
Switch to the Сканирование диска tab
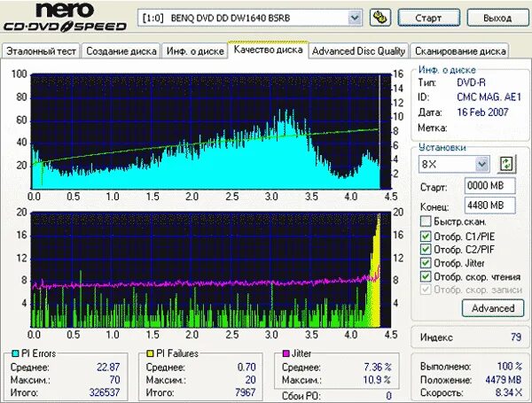point(460,51)
